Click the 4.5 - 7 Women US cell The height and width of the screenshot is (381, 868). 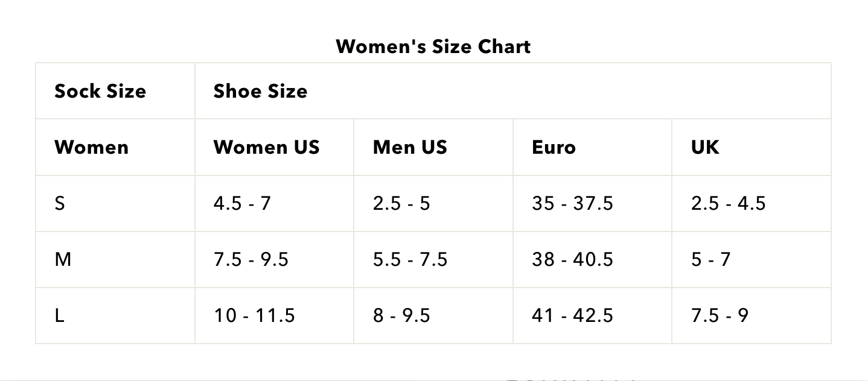(274, 203)
